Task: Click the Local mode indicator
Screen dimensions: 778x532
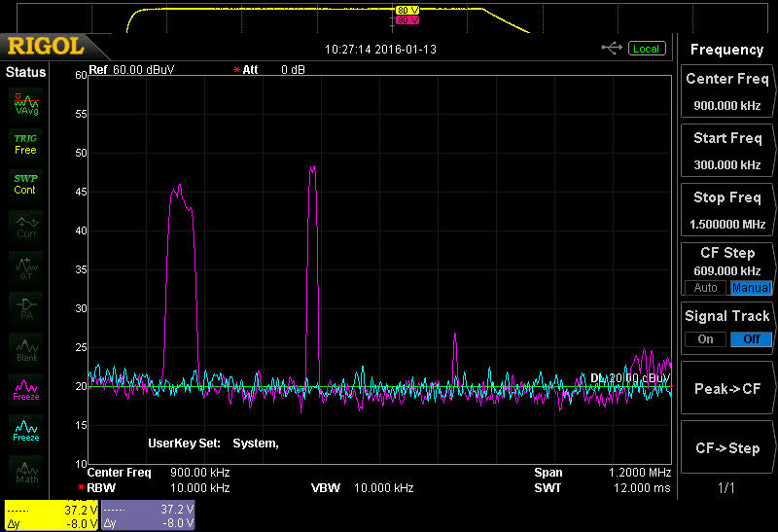Action: click(x=647, y=49)
